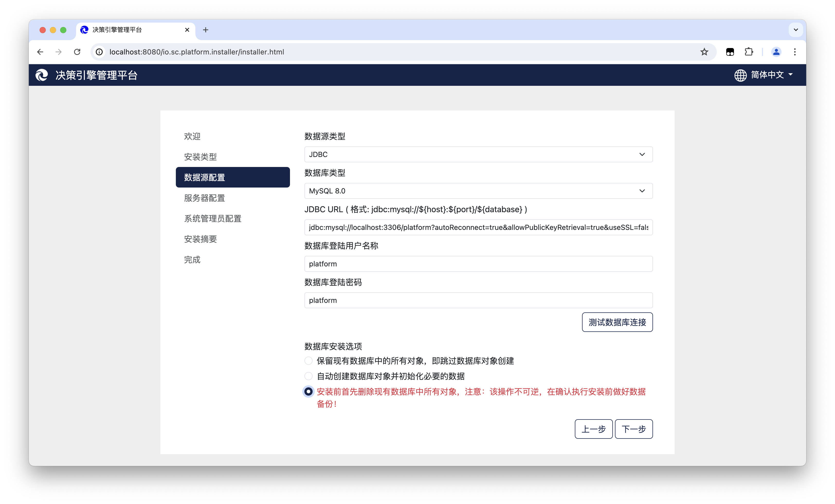Viewport: 835px width, 504px height.
Task: Open the new tab plus button
Action: pos(205,30)
